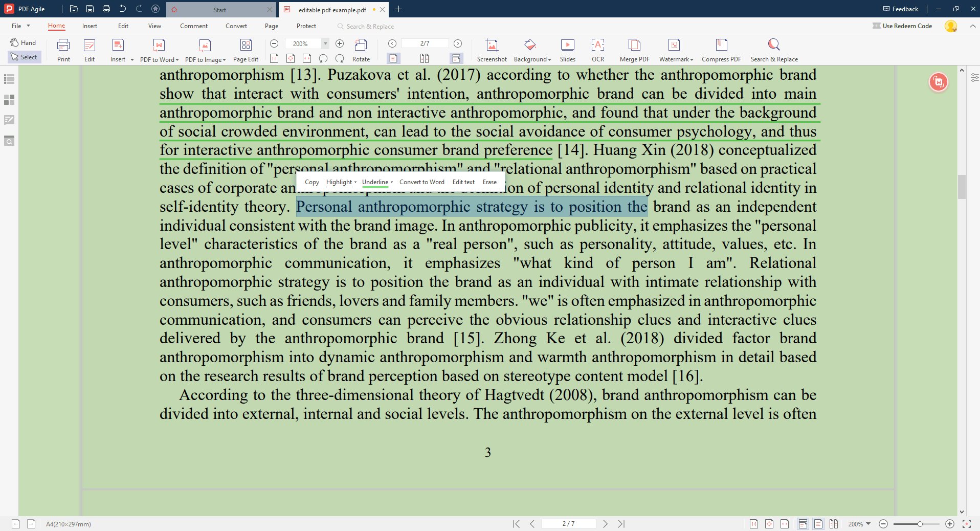Screen dimensions: 980x531
Task: Undo the last action
Action: coord(123,9)
